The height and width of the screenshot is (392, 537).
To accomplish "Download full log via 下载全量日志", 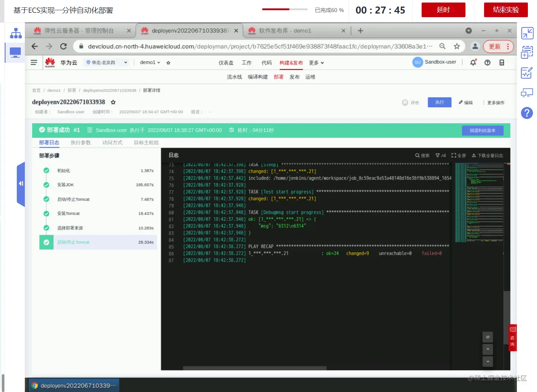I will pos(487,155).
